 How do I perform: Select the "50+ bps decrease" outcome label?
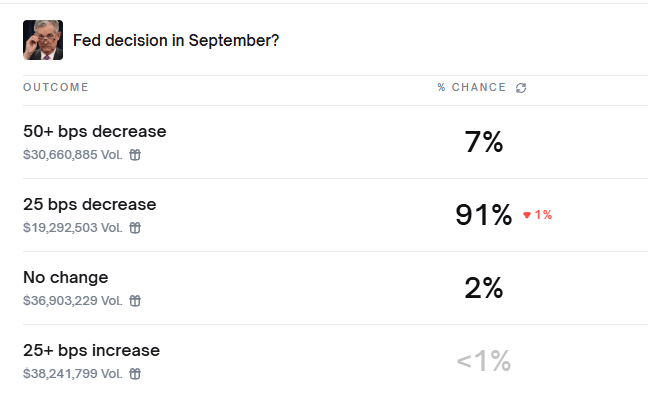[x=95, y=131]
